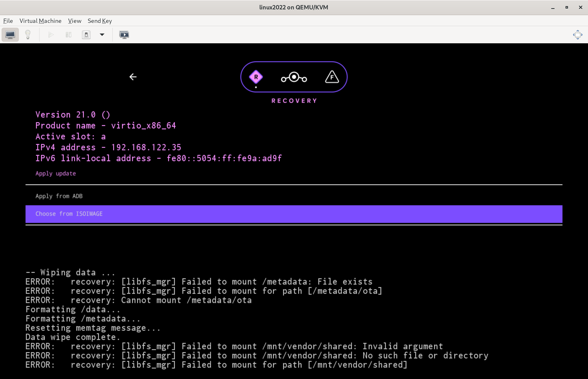Click the Wiping data log line
The height and width of the screenshot is (379, 588).
tap(70, 272)
